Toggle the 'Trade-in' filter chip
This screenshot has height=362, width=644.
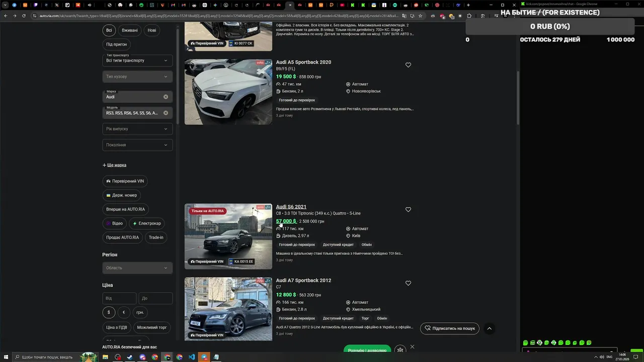(x=156, y=237)
